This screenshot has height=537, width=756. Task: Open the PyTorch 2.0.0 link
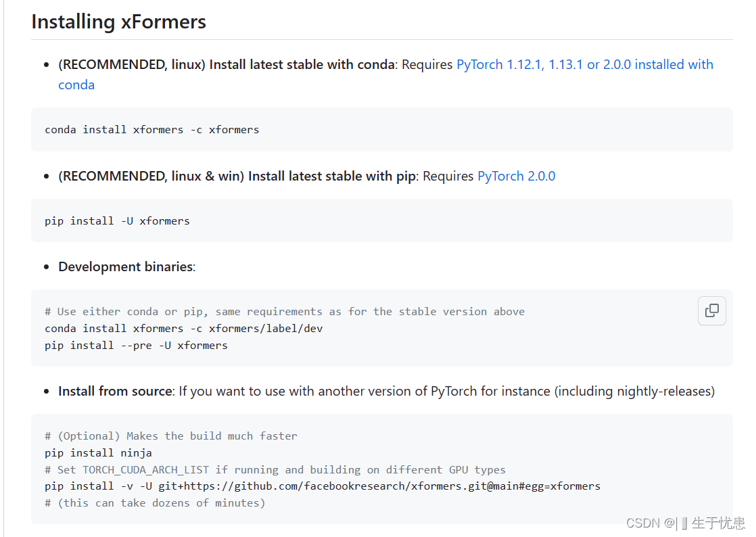tap(516, 176)
